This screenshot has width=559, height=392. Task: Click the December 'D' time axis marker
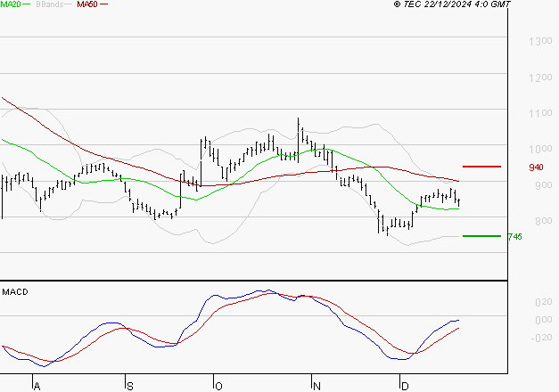[405, 387]
